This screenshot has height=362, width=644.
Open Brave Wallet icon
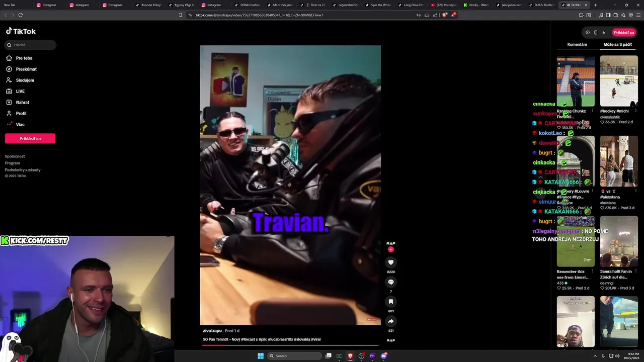pos(616,15)
